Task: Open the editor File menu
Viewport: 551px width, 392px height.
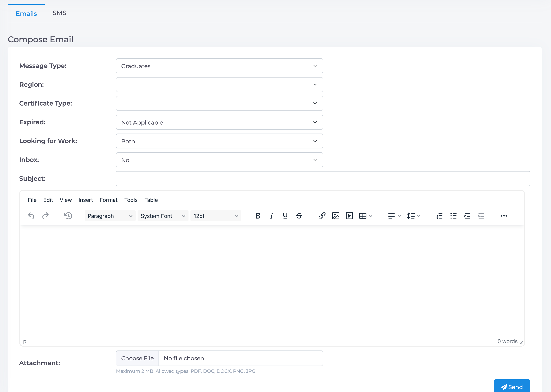Action: 32,200
